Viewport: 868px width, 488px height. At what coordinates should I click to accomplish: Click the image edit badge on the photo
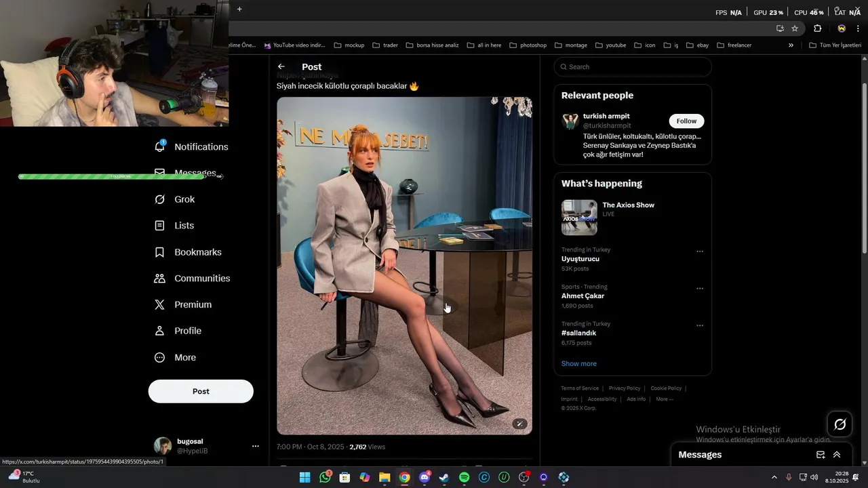519,424
